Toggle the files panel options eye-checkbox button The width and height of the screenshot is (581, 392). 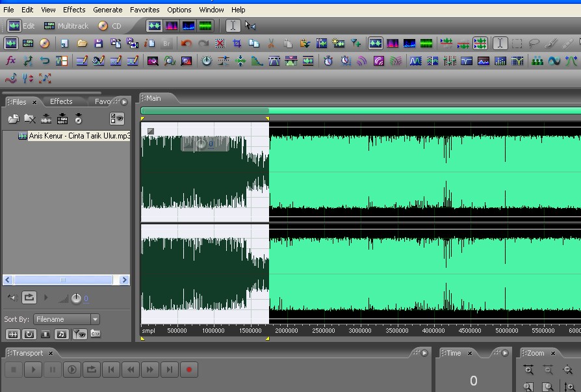(x=117, y=118)
